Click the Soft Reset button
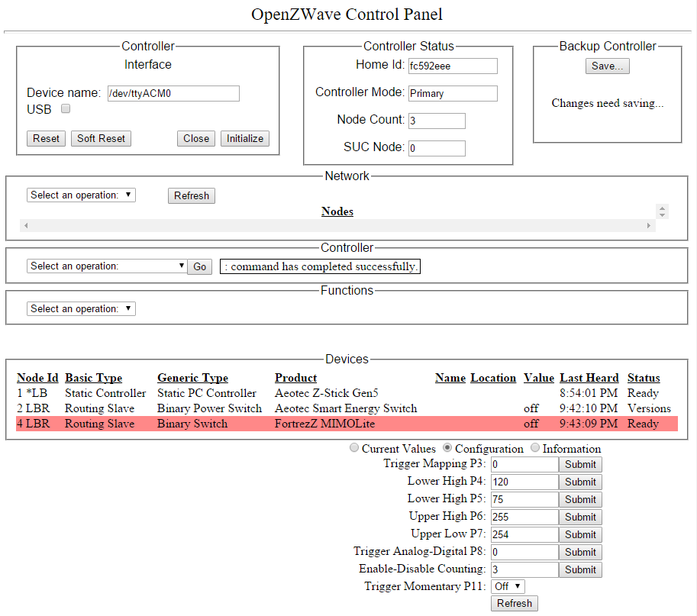Screen dimensions: 697x616 pos(101,139)
